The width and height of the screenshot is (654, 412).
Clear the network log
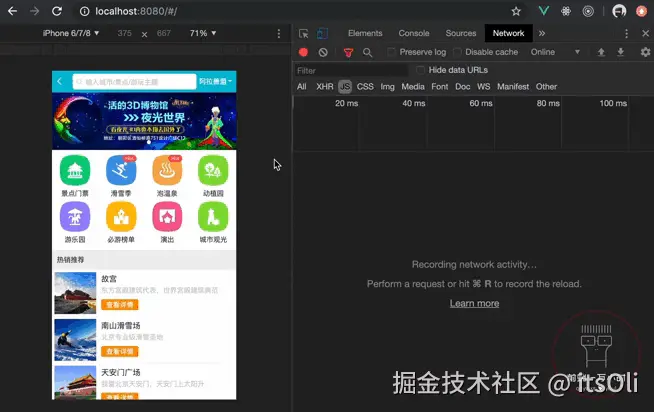[x=323, y=52]
